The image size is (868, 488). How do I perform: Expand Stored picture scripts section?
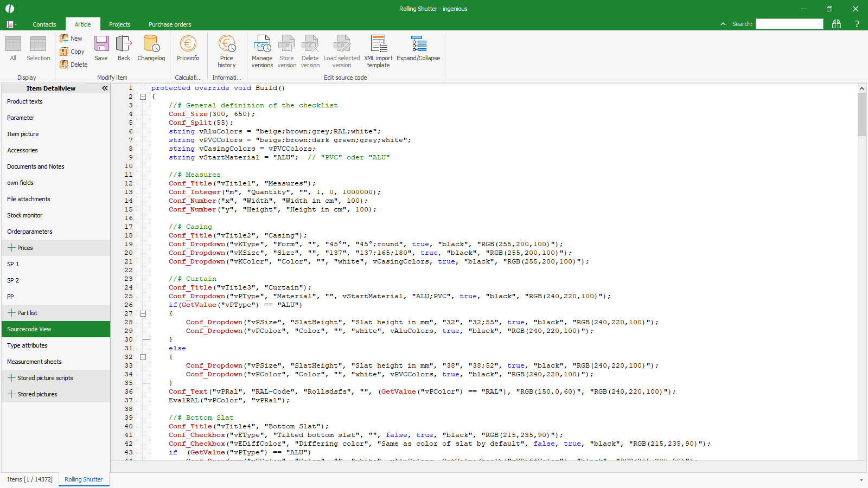point(11,378)
